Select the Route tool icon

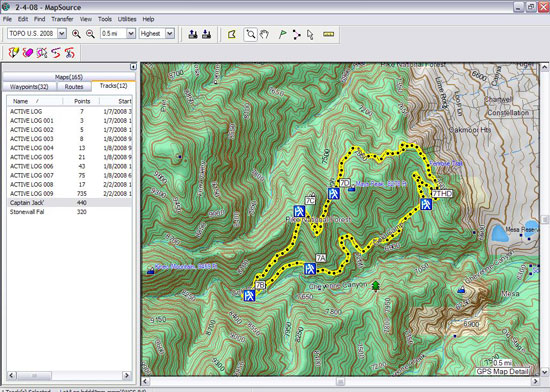[x=297, y=34]
